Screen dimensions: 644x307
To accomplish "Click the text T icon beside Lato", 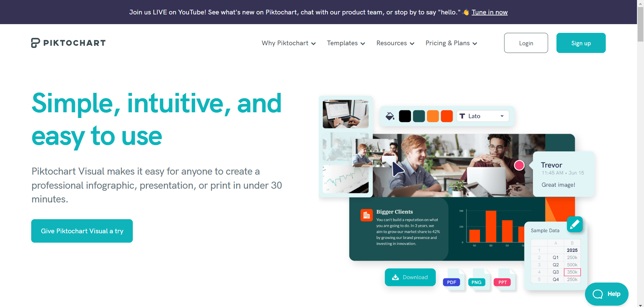I will coord(462,116).
